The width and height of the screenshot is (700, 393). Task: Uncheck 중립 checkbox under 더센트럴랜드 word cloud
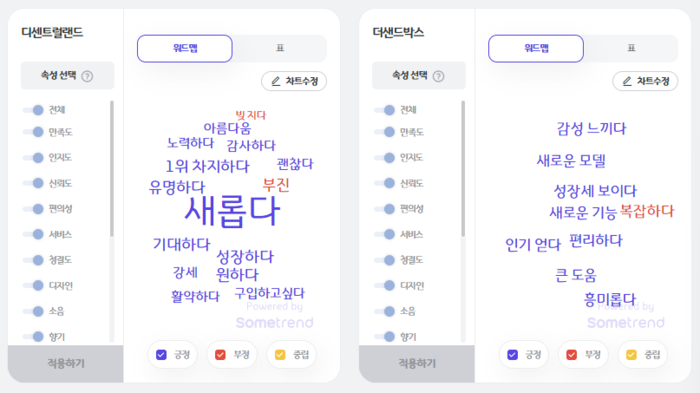280,355
